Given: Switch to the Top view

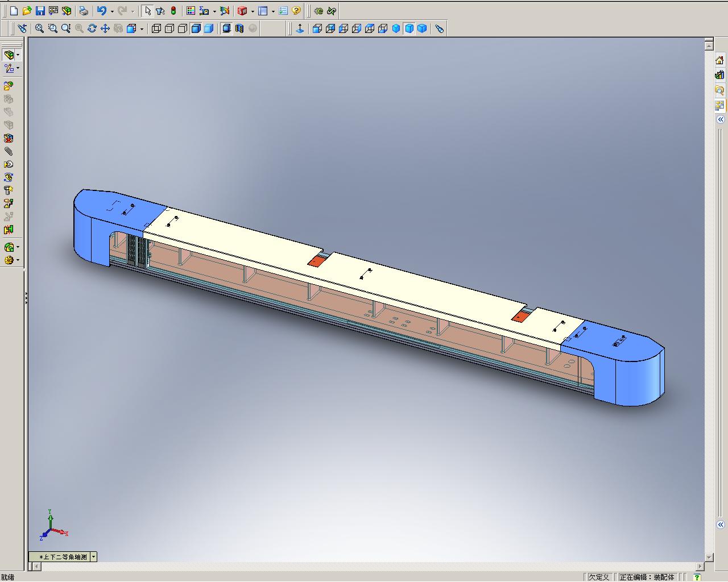Looking at the screenshot, I should coord(370,28).
